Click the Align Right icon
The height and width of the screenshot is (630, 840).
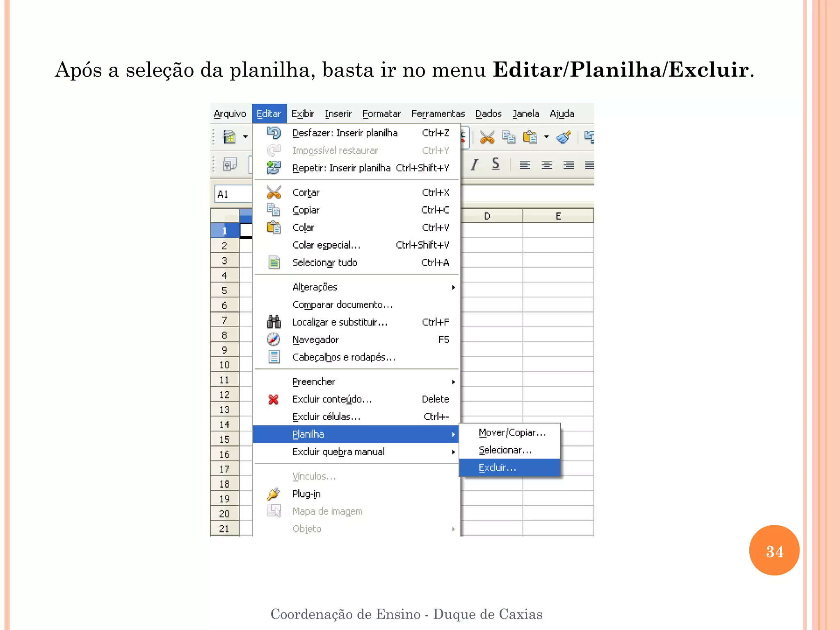tap(568, 165)
